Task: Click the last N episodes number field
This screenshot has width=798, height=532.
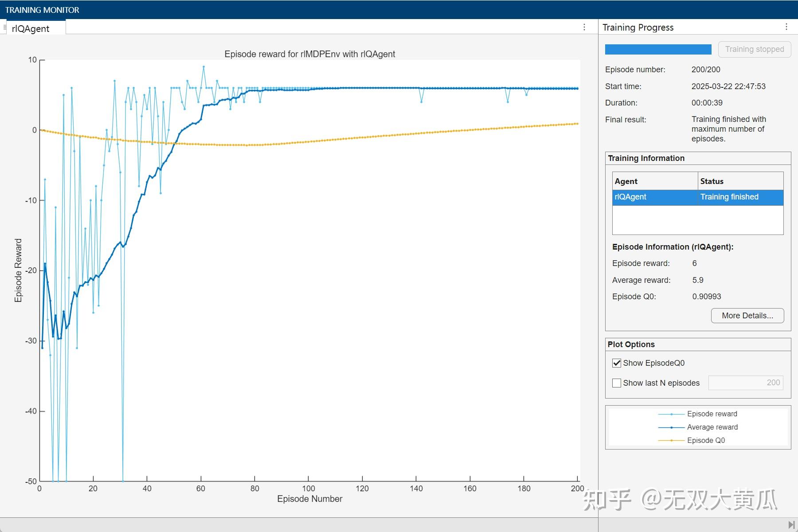Action: [746, 383]
